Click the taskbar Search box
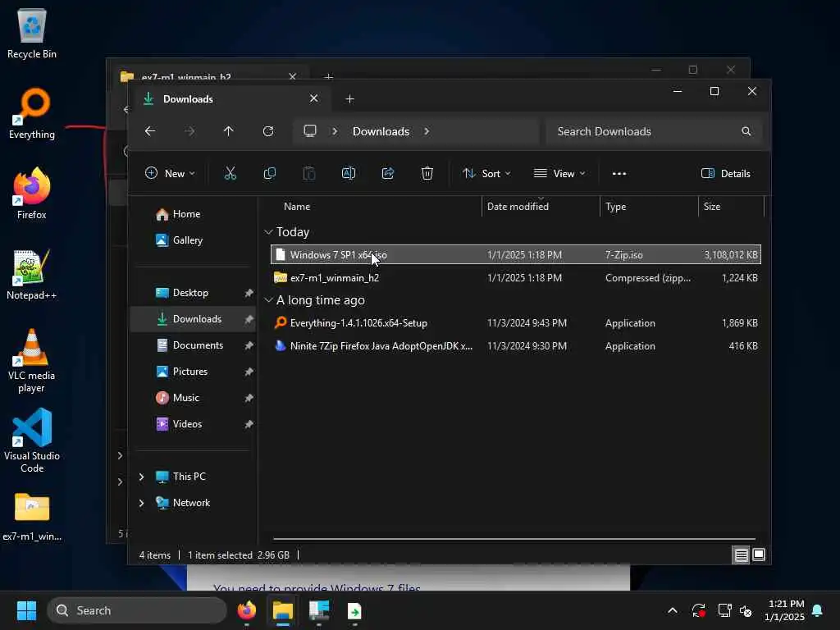Screen dimensions: 840x630 click(137, 610)
